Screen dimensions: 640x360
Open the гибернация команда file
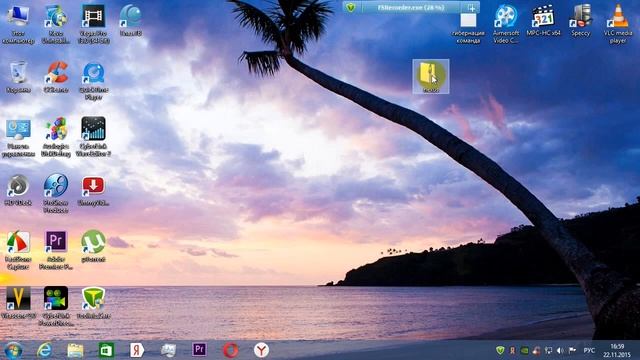[468, 28]
